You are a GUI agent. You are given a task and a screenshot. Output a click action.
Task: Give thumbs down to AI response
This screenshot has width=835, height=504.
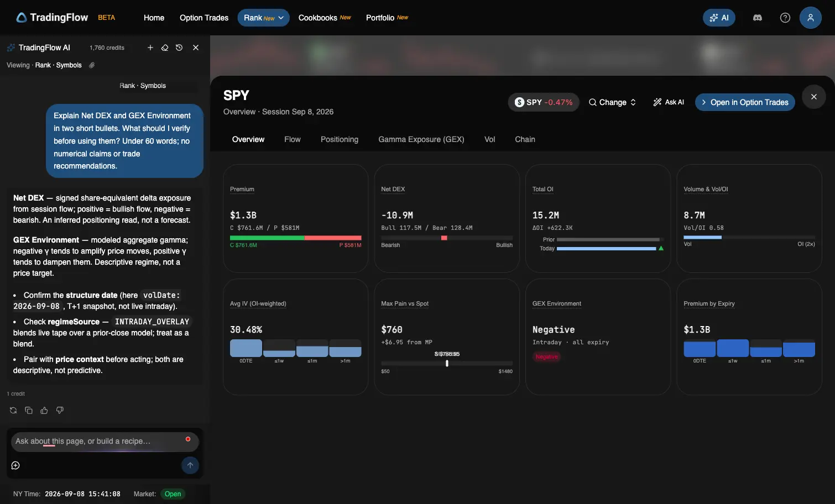[60, 410]
